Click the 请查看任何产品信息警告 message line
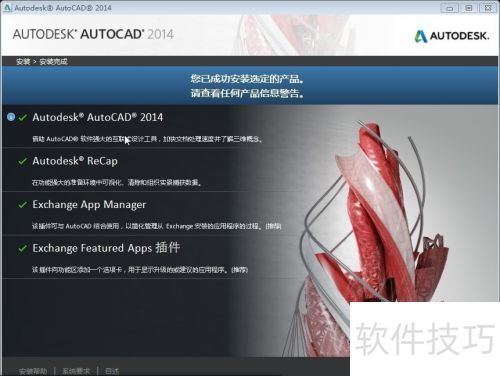This screenshot has width=500, height=376. tap(247, 93)
